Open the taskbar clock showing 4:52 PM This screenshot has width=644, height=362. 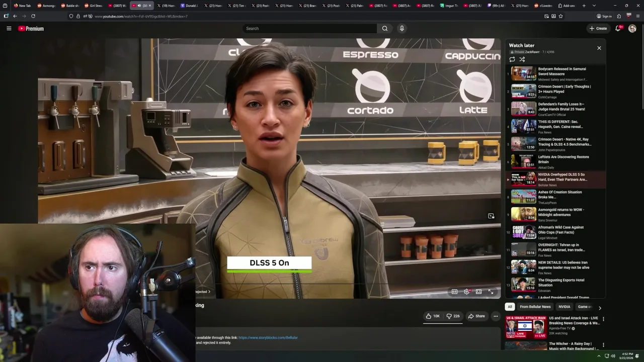(x=627, y=356)
